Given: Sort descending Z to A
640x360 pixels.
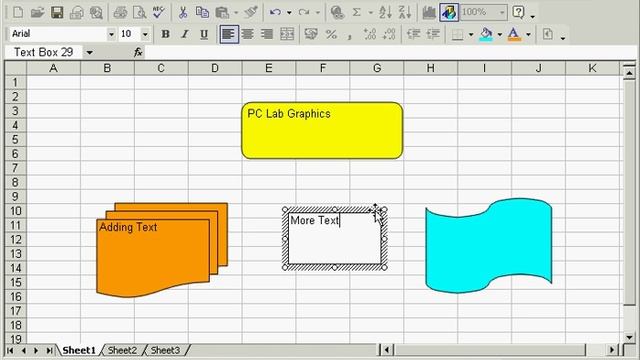Looking at the screenshot, I should click(x=404, y=13).
